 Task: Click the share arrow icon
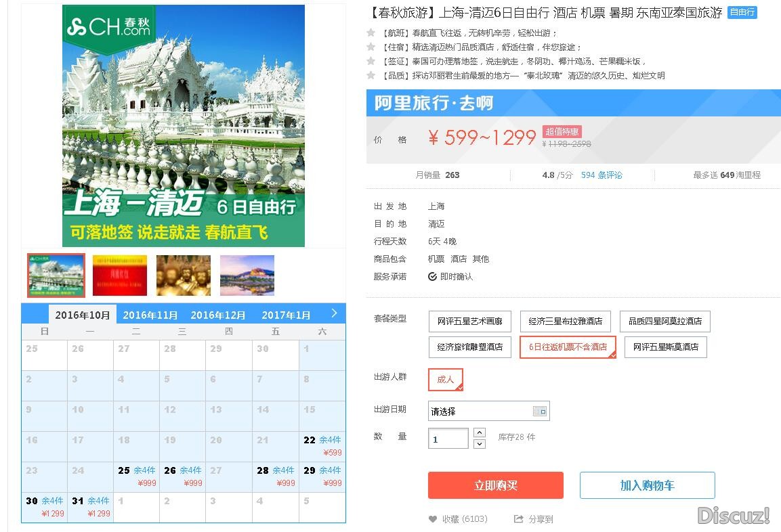click(518, 519)
